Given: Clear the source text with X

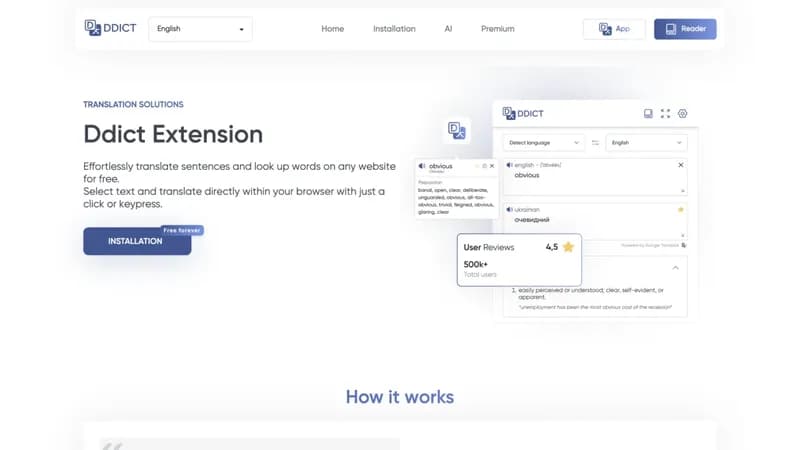Looking at the screenshot, I should (x=681, y=165).
